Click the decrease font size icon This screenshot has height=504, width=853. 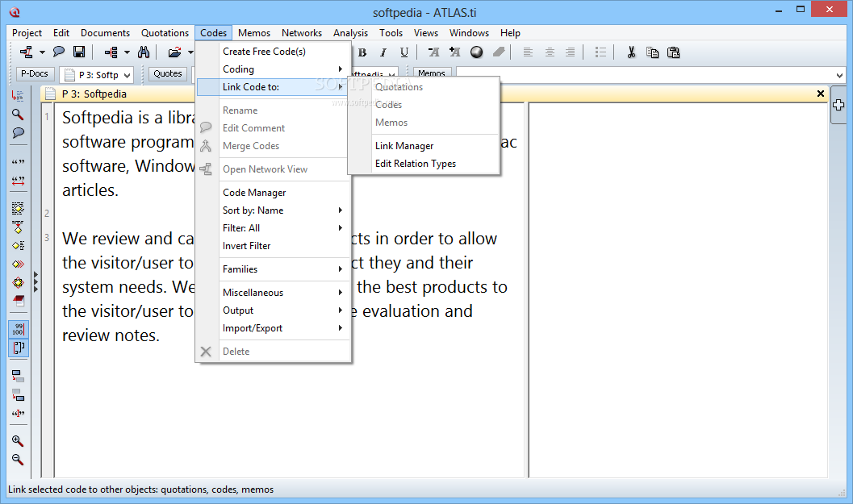[433, 52]
